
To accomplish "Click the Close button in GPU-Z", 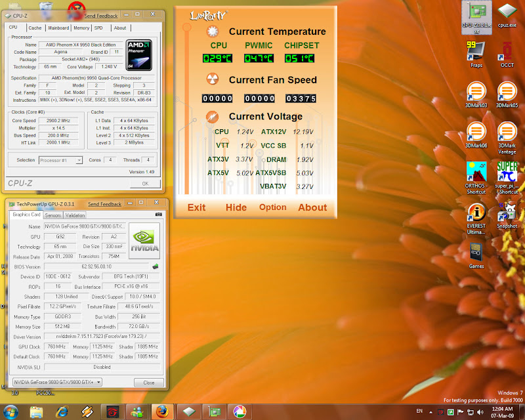I will point(149,383).
